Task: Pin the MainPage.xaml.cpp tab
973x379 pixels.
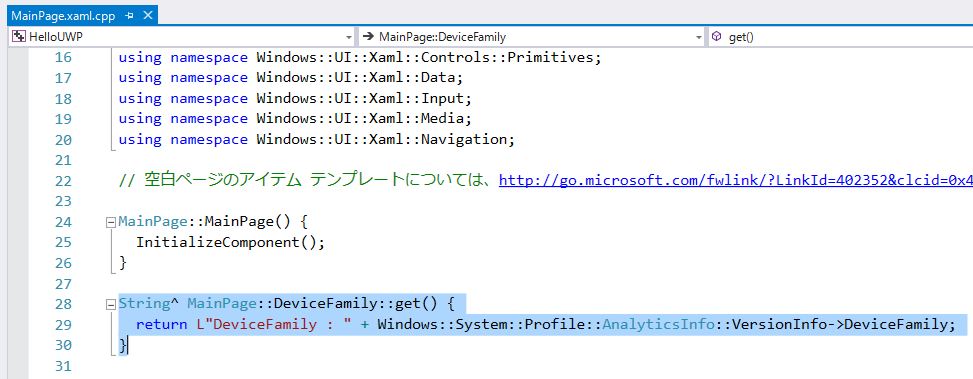Action: click(130, 17)
